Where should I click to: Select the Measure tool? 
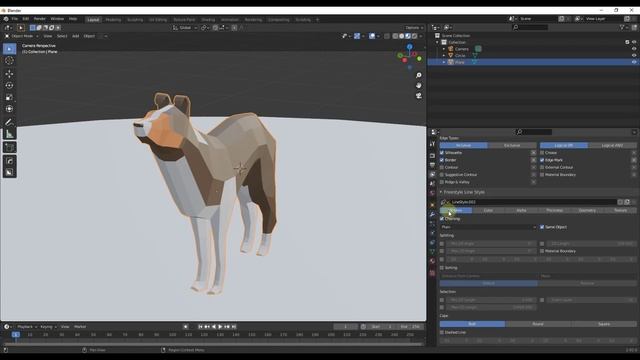coord(9,134)
